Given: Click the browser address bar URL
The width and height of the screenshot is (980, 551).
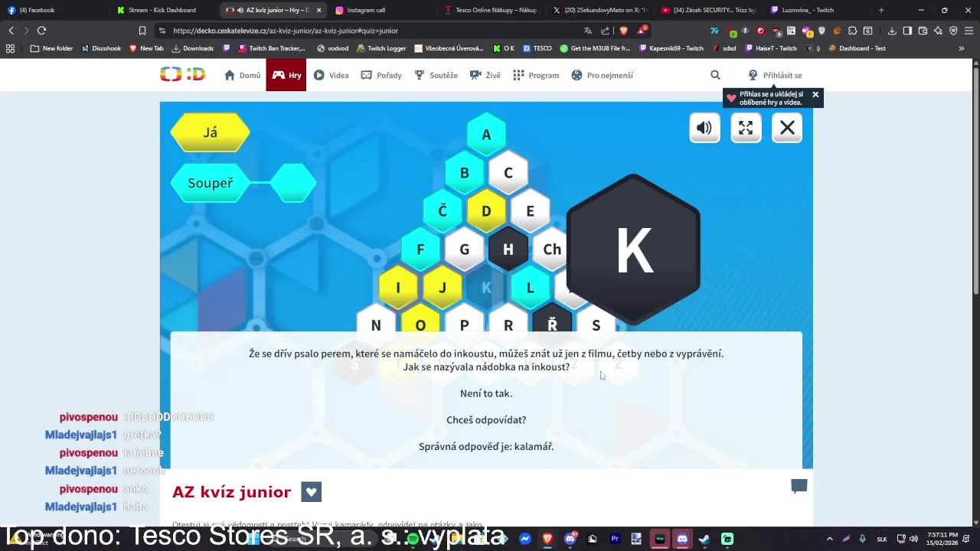Looking at the screenshot, I should click(286, 31).
